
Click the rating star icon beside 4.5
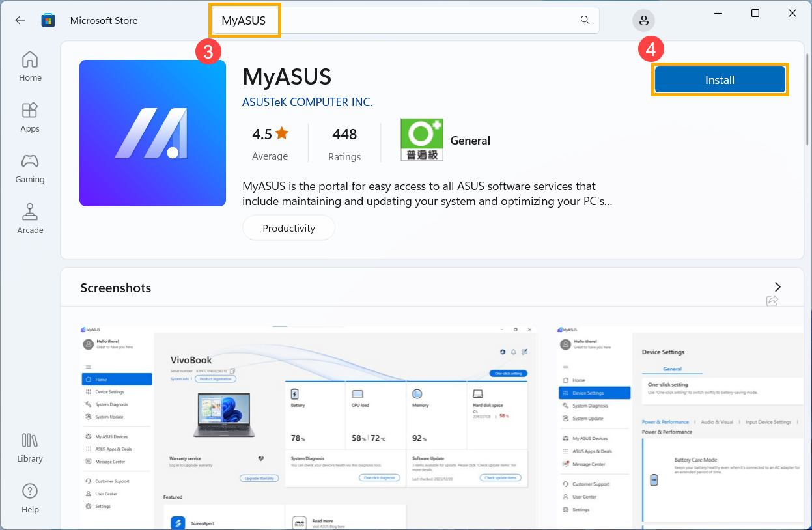click(282, 134)
